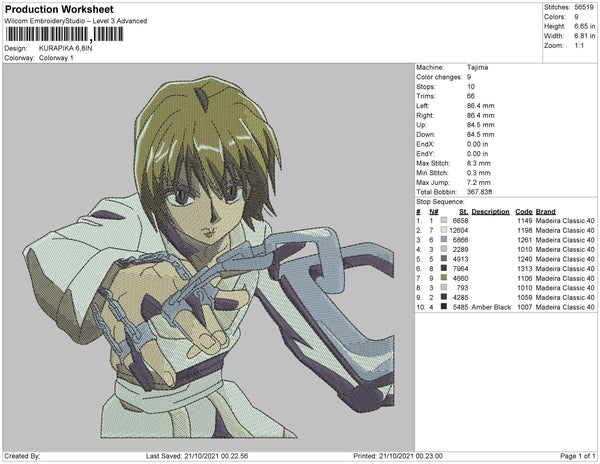Select the Stitches value 56519
This screenshot has width=600, height=464.
pos(584,7)
